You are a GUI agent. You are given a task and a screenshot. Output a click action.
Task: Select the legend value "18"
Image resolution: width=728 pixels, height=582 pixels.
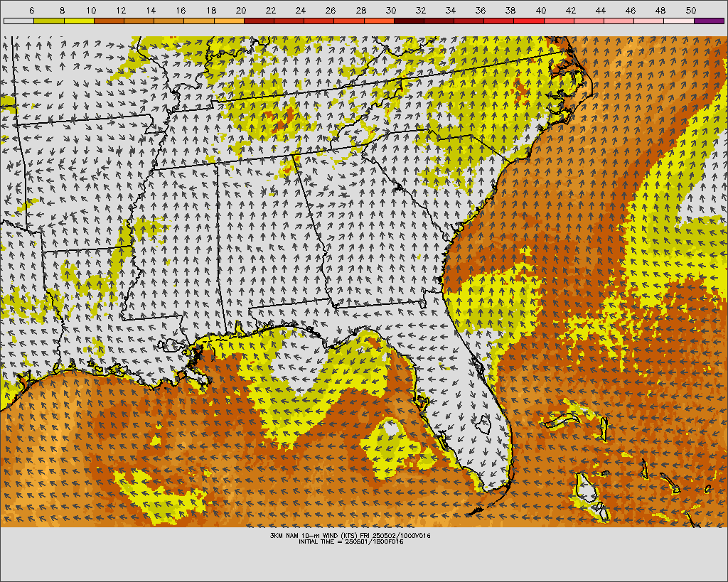tap(210, 10)
